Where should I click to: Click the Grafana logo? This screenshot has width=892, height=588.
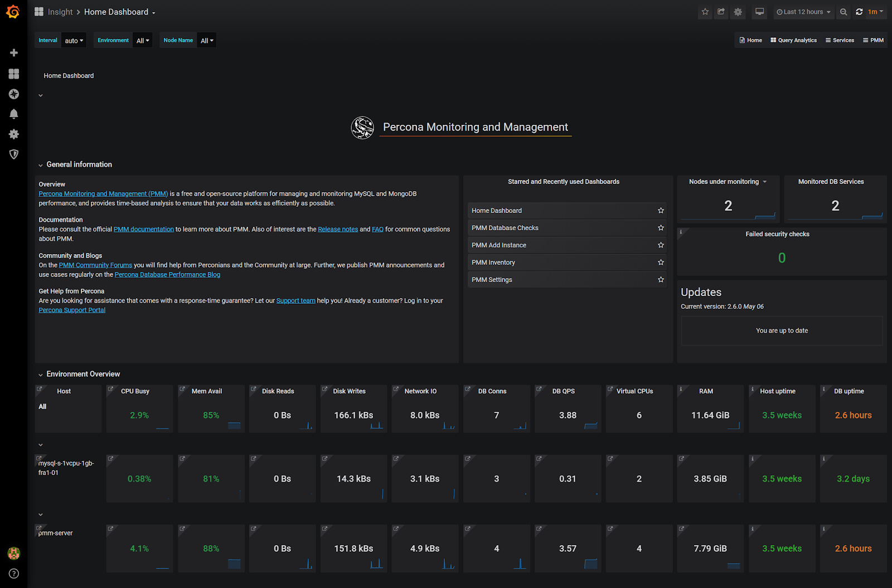tap(12, 11)
